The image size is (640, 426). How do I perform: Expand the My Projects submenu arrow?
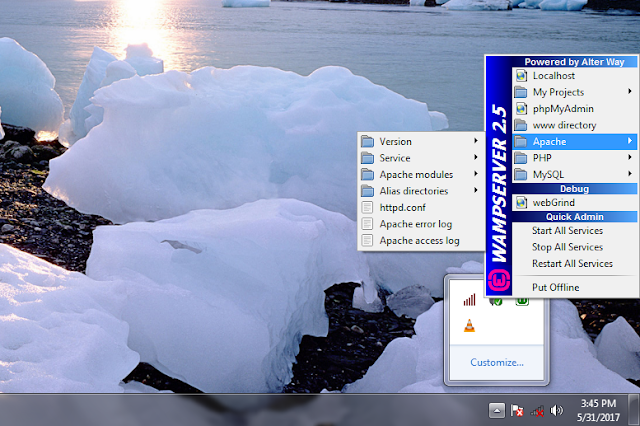click(x=630, y=92)
